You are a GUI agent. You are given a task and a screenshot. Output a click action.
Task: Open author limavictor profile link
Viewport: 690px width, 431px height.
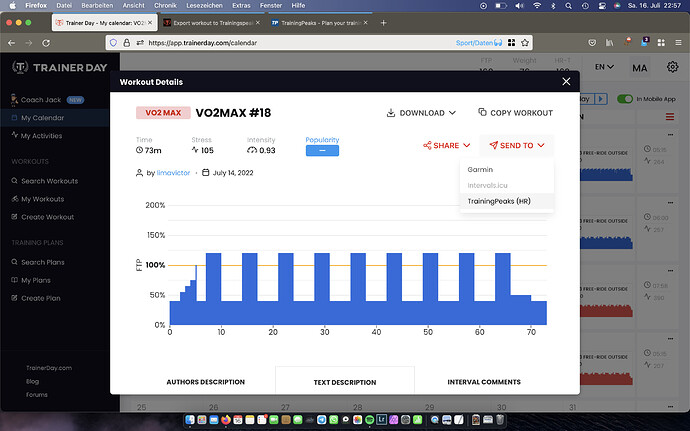coord(173,173)
